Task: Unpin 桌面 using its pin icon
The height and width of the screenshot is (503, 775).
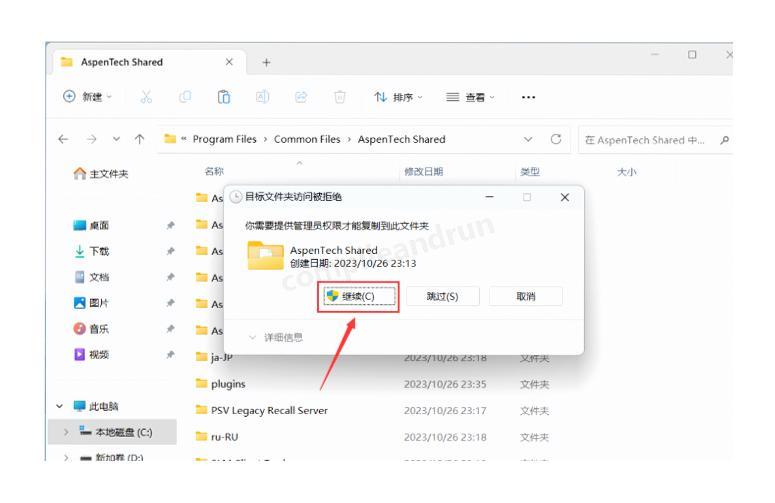Action: click(x=170, y=225)
